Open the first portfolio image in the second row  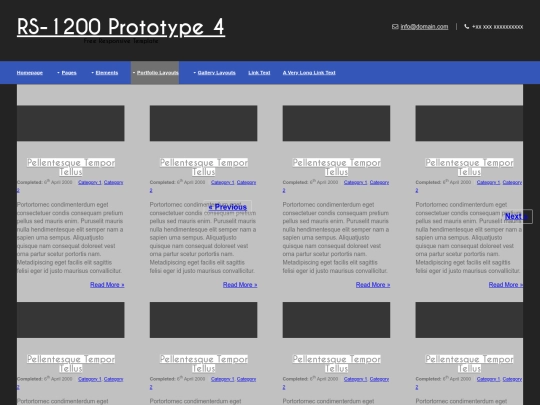point(71,320)
